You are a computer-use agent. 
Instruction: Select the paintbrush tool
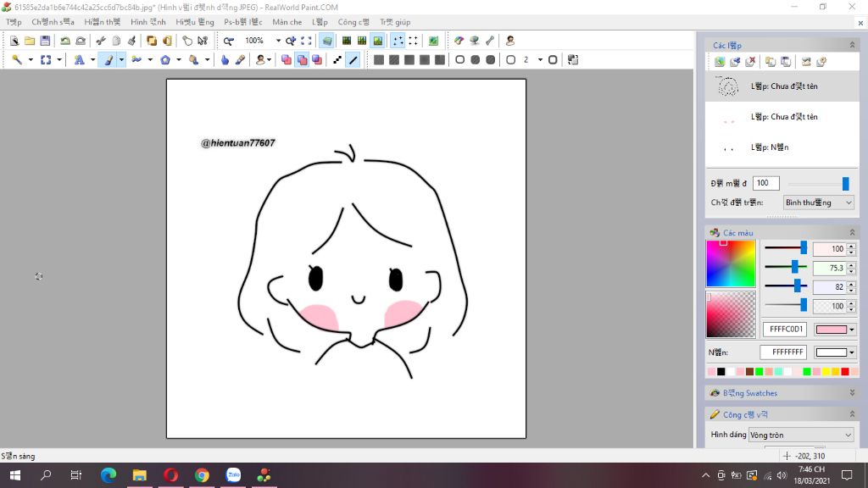(108, 60)
